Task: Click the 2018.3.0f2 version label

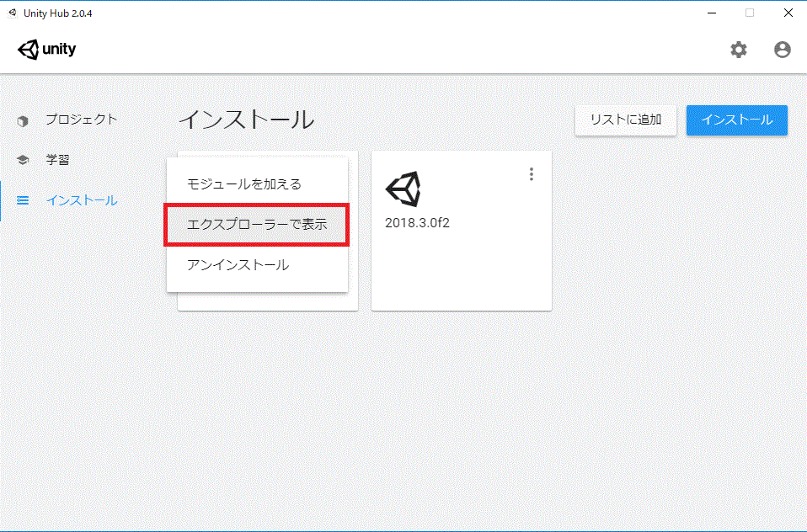Action: (x=418, y=223)
